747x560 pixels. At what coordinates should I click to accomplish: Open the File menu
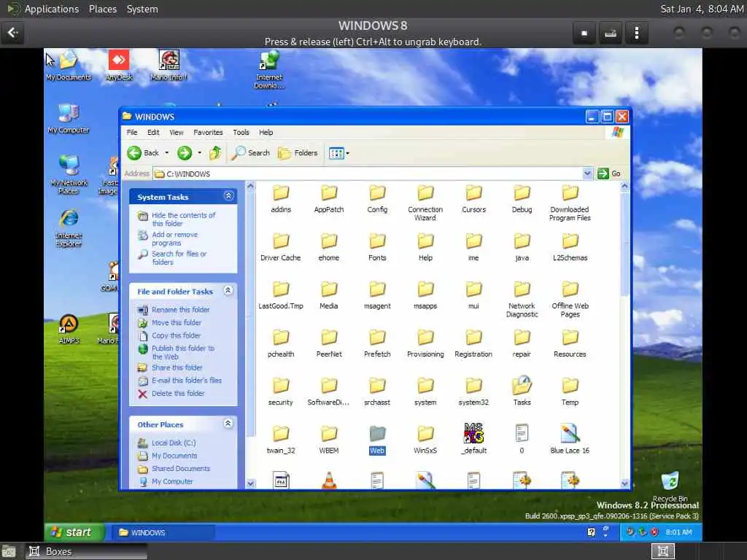point(132,133)
